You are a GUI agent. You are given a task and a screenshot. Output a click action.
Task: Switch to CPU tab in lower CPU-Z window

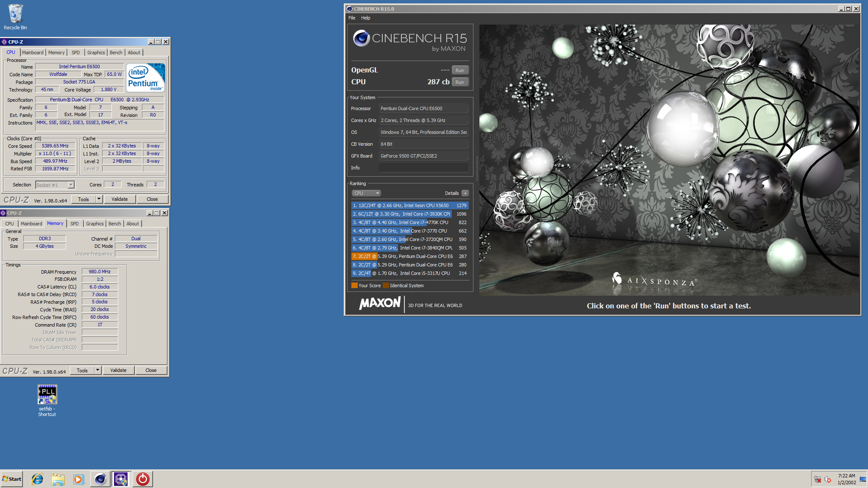tap(9, 224)
